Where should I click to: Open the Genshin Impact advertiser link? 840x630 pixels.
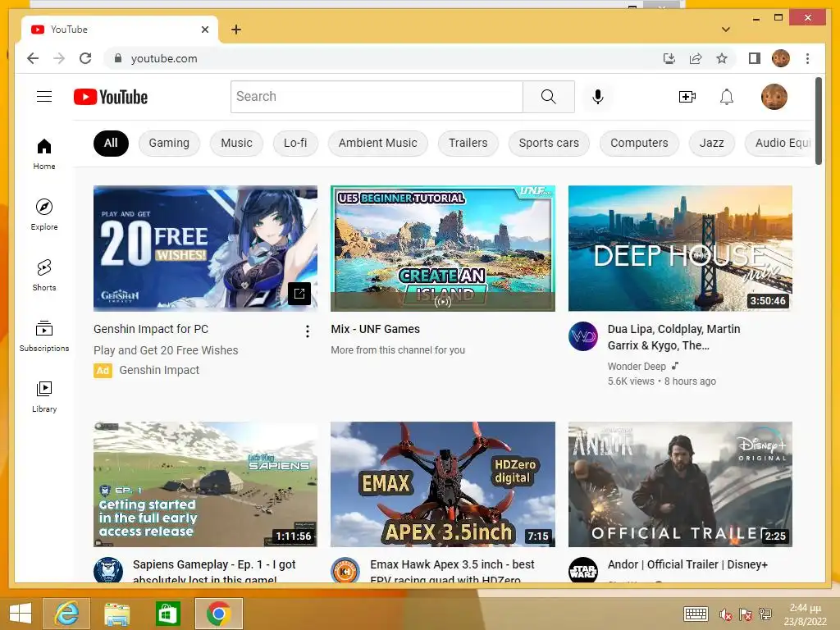click(x=159, y=370)
